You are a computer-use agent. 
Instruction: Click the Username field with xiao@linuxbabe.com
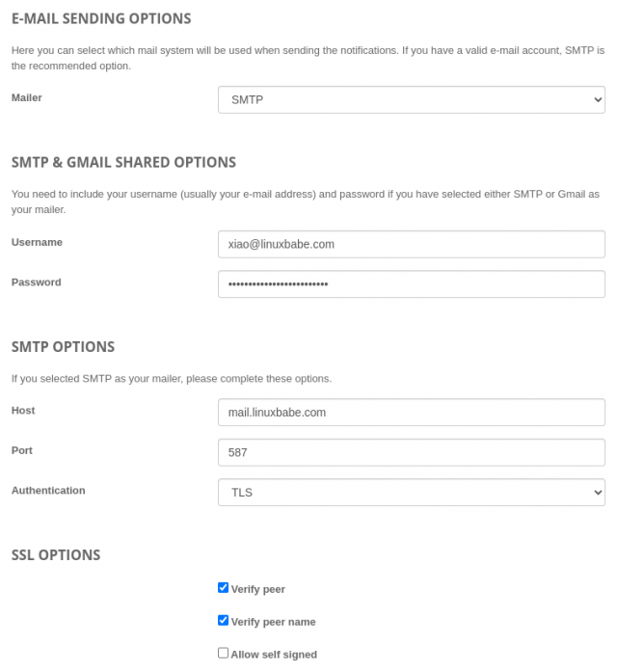coord(411,244)
